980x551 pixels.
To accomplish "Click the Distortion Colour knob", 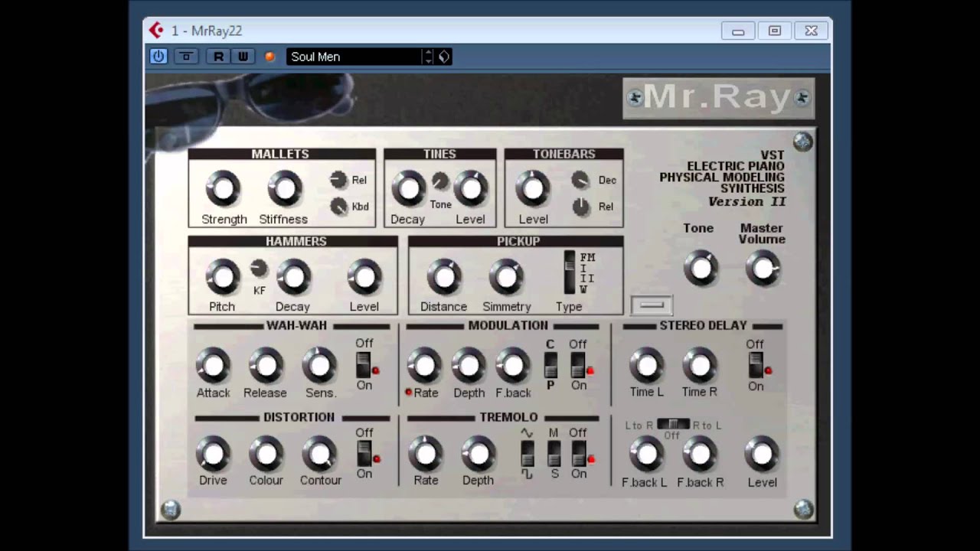I will click(266, 453).
